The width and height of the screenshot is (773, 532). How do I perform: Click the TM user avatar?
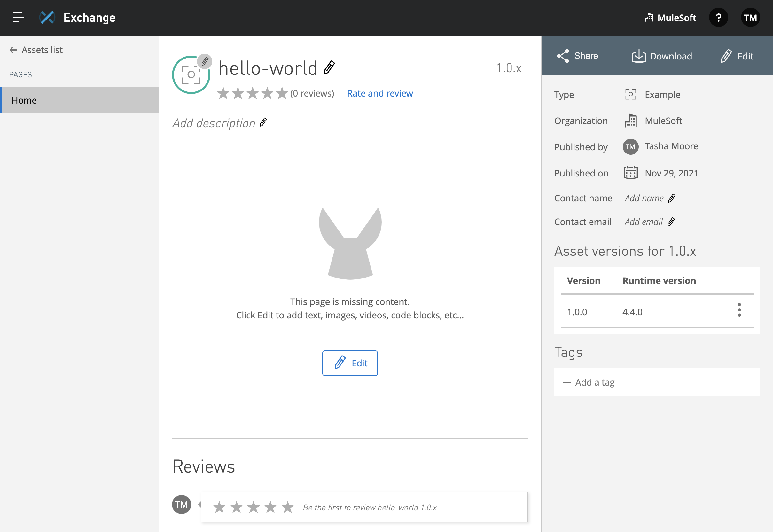click(x=750, y=17)
